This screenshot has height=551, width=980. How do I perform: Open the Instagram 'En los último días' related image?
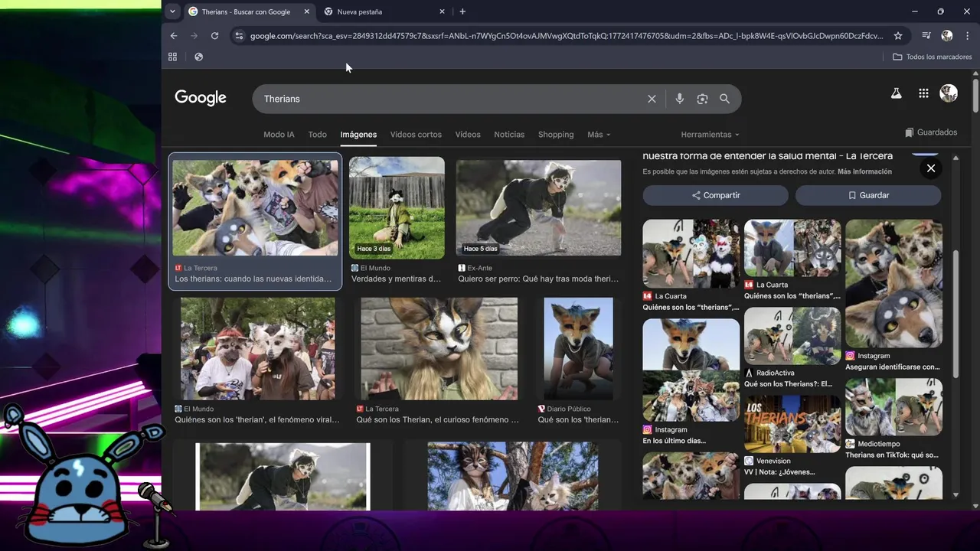tap(691, 370)
